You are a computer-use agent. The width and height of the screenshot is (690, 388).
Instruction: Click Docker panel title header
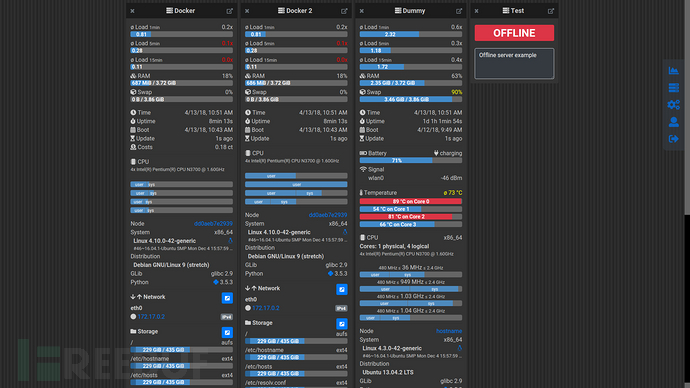pos(181,11)
